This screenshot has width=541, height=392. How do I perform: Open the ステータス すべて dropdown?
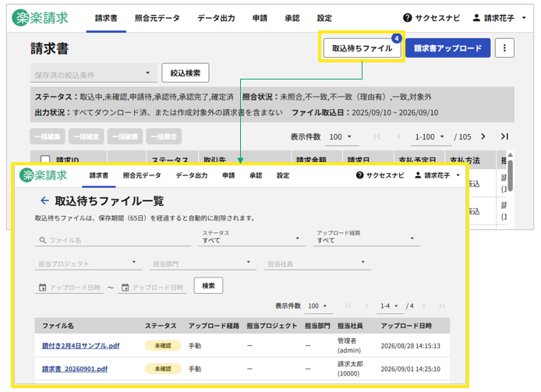252,238
